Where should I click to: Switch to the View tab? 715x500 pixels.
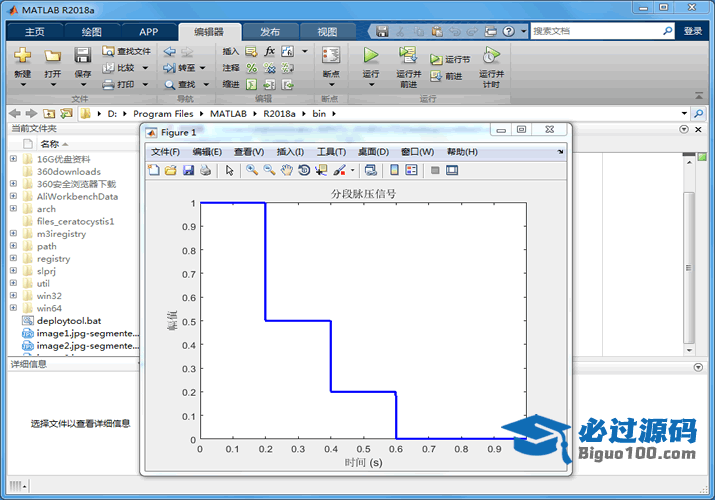pos(327,32)
